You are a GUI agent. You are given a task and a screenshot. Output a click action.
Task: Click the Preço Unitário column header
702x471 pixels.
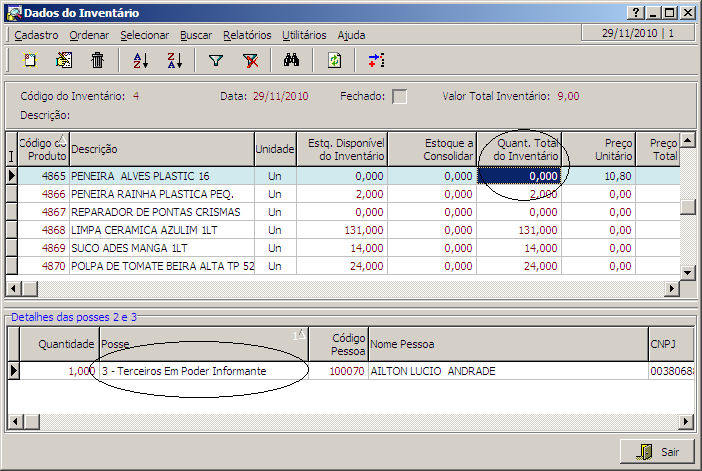click(x=599, y=149)
